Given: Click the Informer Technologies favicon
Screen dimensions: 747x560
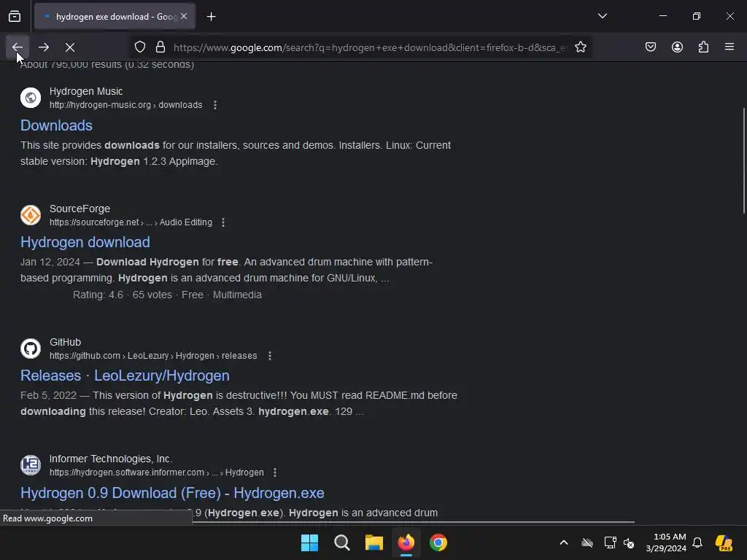Looking at the screenshot, I should (31, 465).
